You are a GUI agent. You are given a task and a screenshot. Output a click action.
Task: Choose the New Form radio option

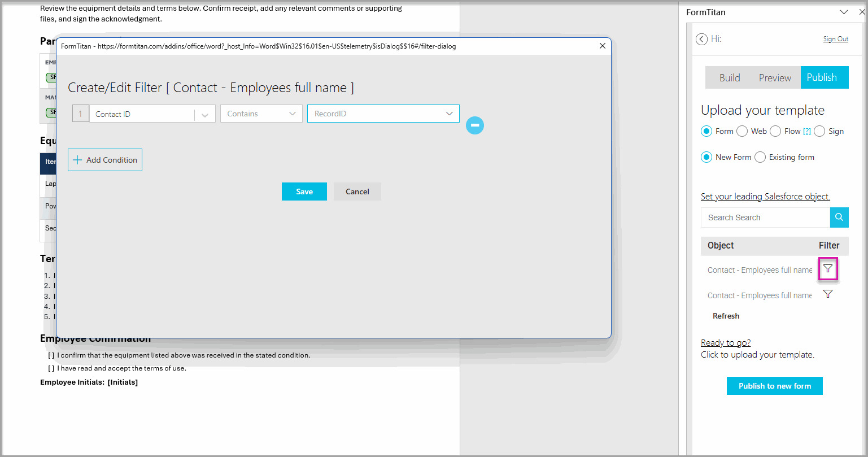(706, 157)
